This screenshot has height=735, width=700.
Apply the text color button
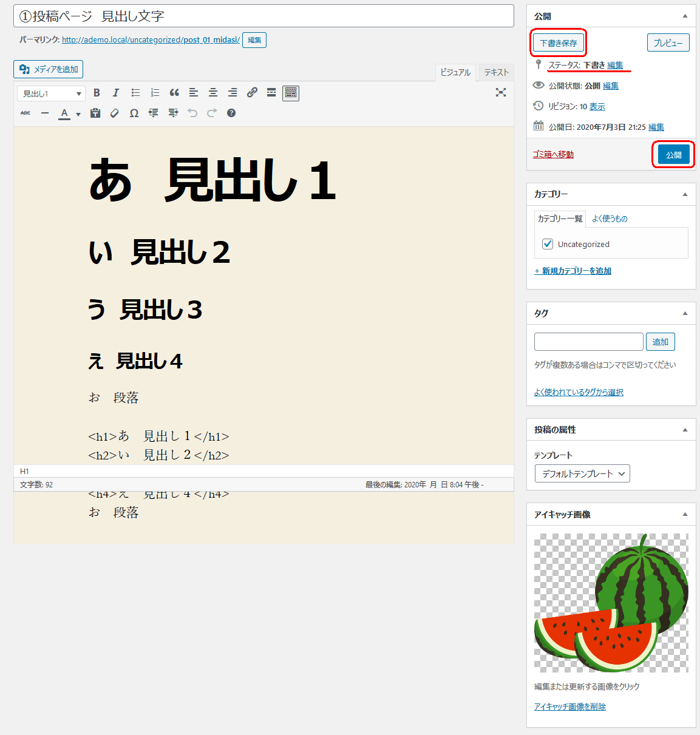click(x=64, y=113)
